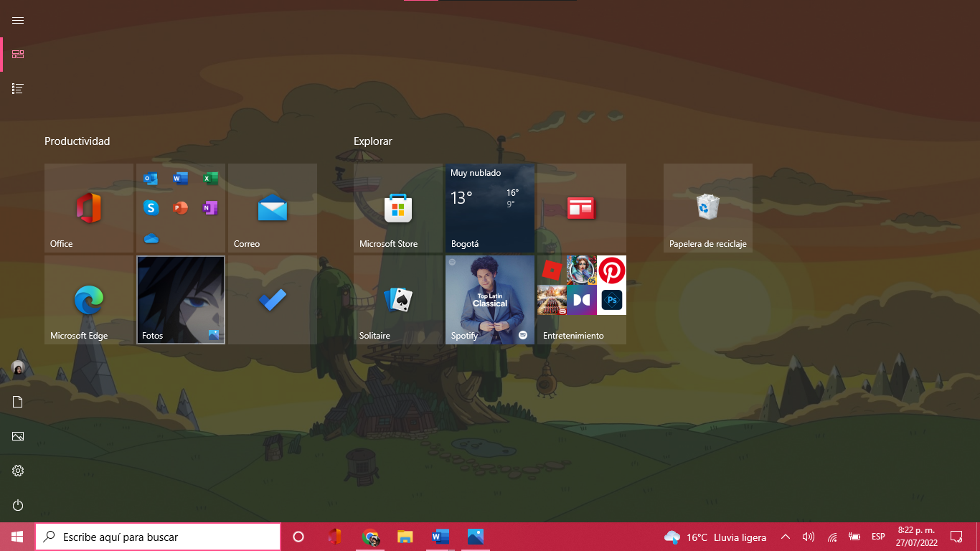Open Settings from the gear icon
The width and height of the screenshot is (980, 551).
[x=18, y=471]
